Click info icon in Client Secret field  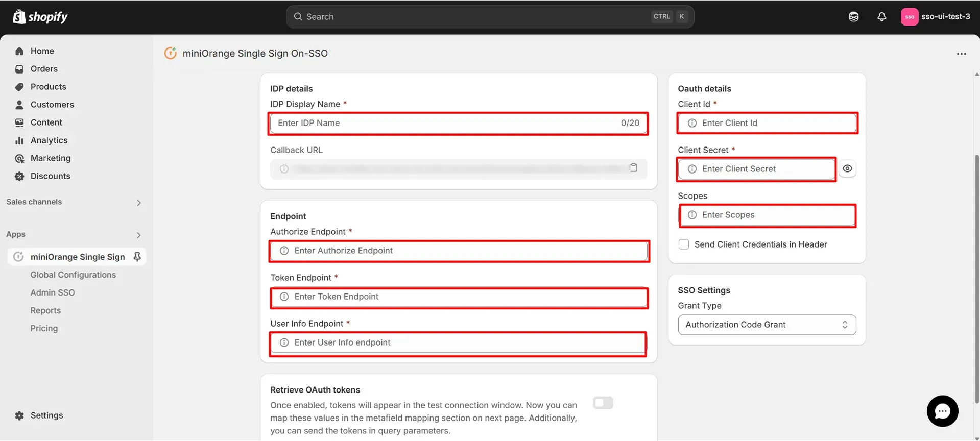tap(692, 169)
